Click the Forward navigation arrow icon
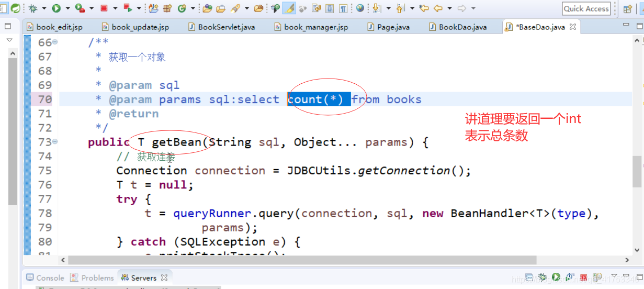Viewport: 644px width, 289px height. point(461,8)
